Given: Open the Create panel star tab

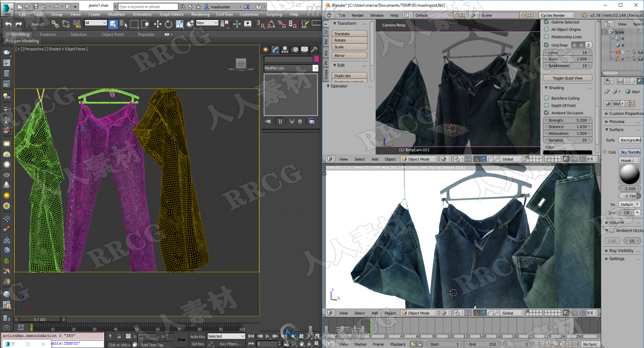Looking at the screenshot, I should [265, 50].
